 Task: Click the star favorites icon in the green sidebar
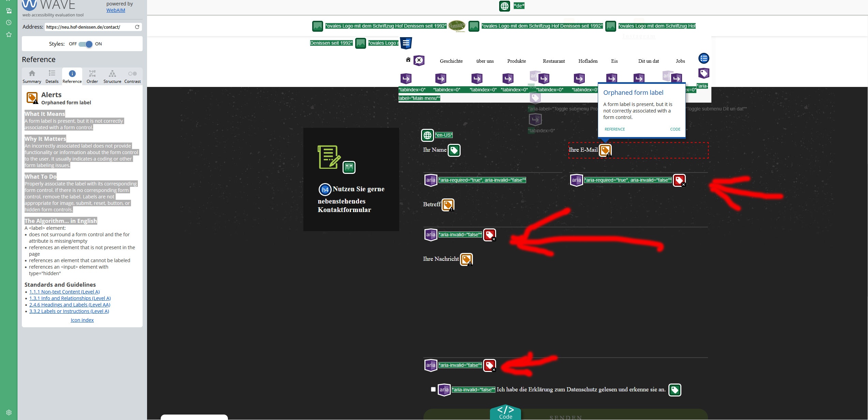coord(9,34)
